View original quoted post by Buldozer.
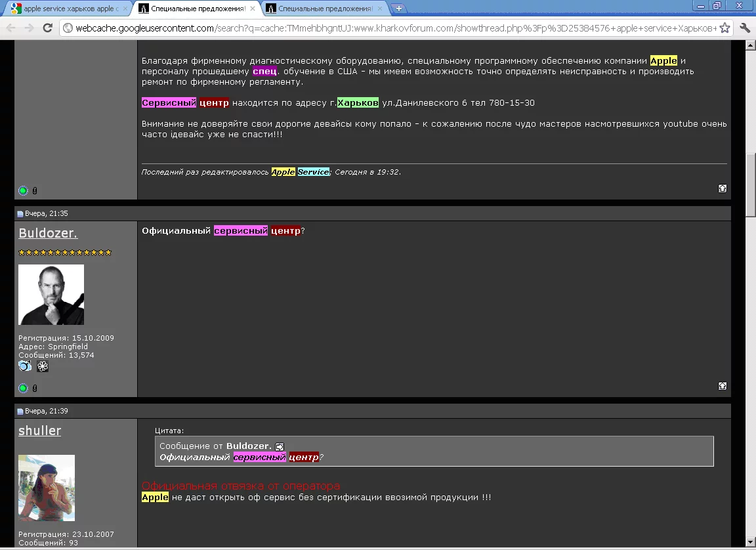Image resolution: width=756 pixels, height=550 pixels. (280, 446)
